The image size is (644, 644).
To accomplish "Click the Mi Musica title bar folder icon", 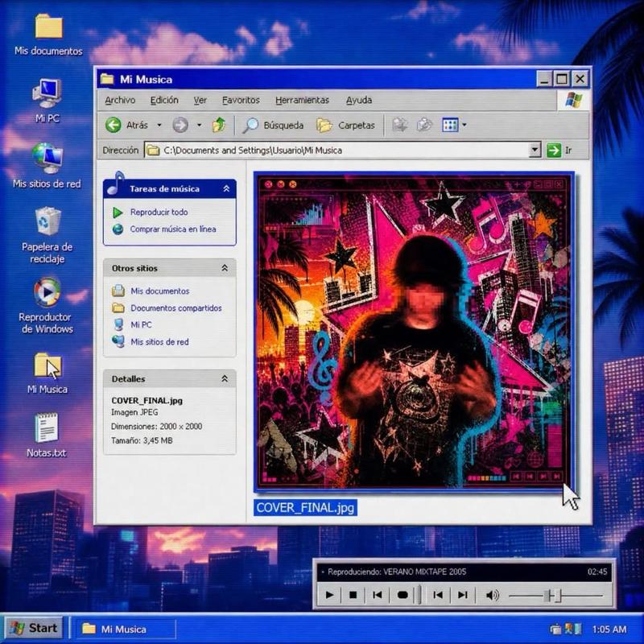I will [107, 79].
